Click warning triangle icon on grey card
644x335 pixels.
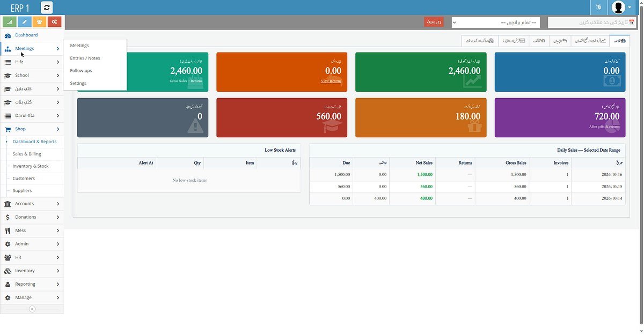(x=195, y=126)
